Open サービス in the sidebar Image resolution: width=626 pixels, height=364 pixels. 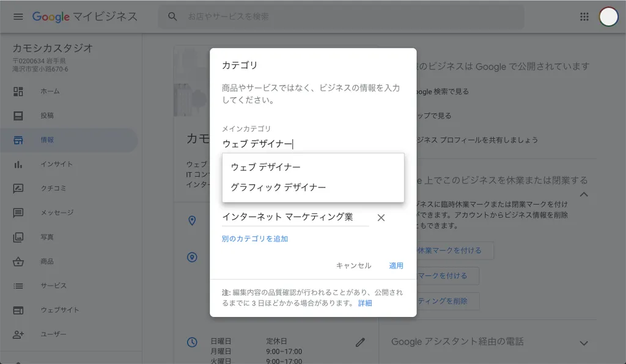[54, 286]
